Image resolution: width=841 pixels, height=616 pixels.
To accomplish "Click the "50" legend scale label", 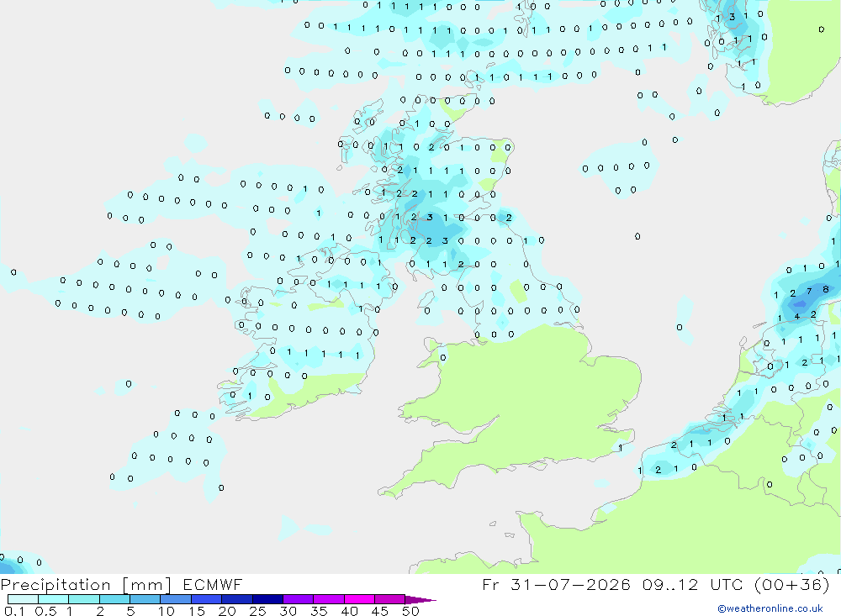I will tap(410, 611).
